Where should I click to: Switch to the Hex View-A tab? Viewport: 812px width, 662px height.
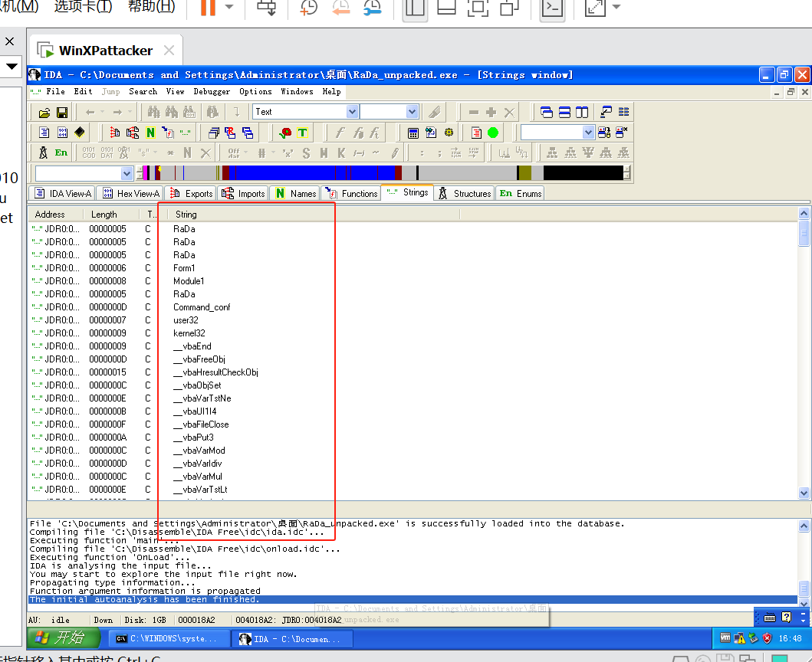point(130,194)
